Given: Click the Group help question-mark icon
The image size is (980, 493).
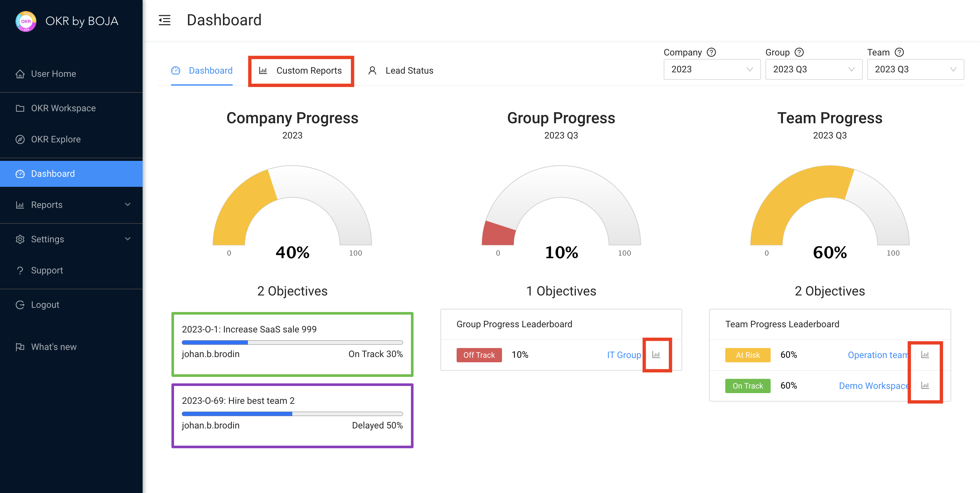Looking at the screenshot, I should pos(799,53).
